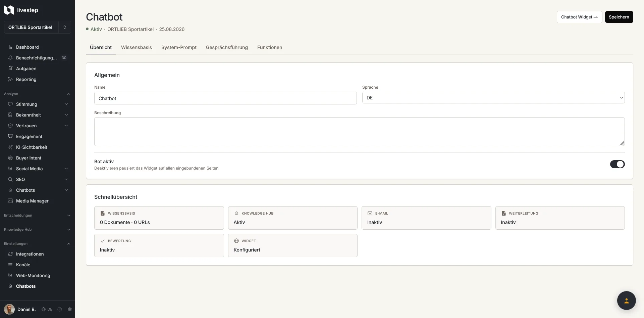Toggle the Bot aktiv switch
644x318 pixels.
click(x=617, y=164)
